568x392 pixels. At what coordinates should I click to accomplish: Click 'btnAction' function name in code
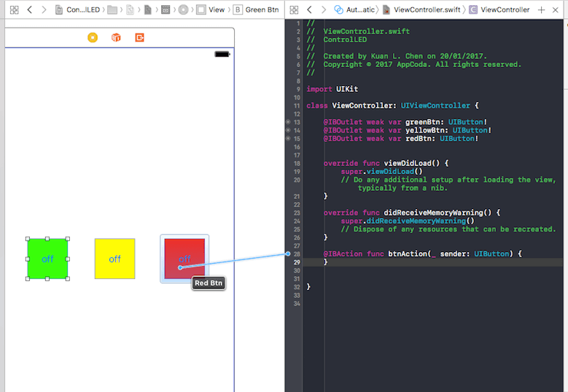(x=408, y=254)
